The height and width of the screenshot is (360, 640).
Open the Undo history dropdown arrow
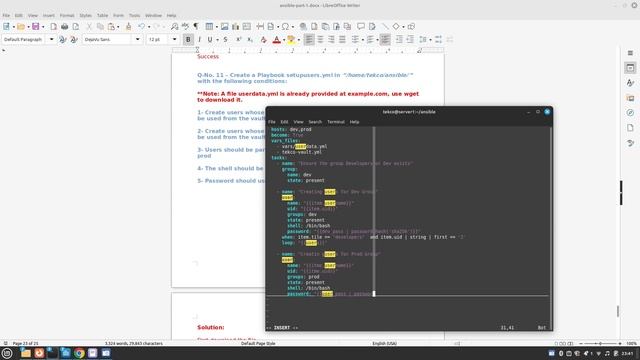149,27
